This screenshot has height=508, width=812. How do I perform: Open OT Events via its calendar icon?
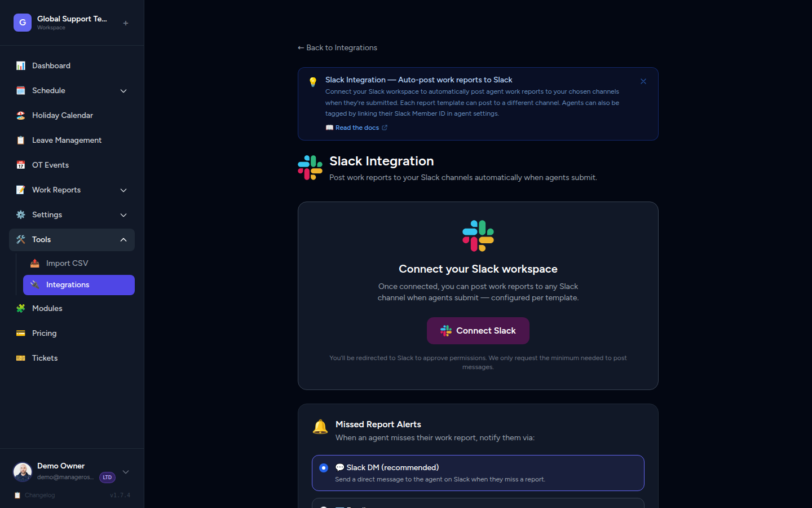pos(21,165)
